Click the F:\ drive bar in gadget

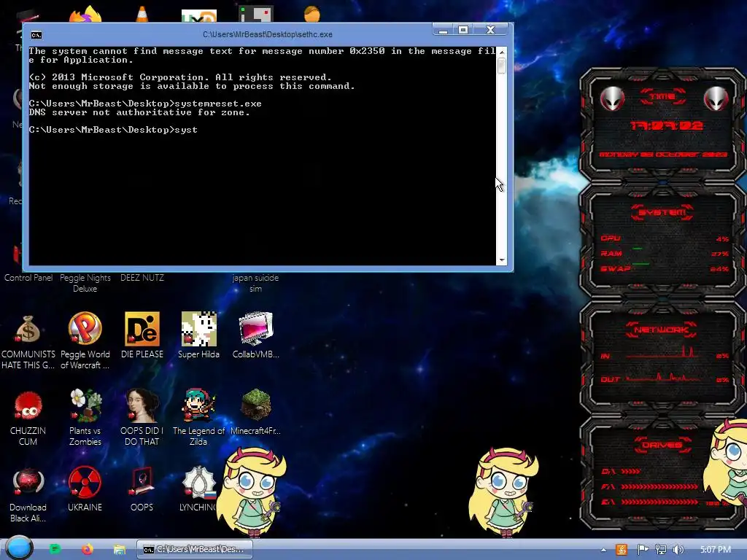[x=650, y=486]
